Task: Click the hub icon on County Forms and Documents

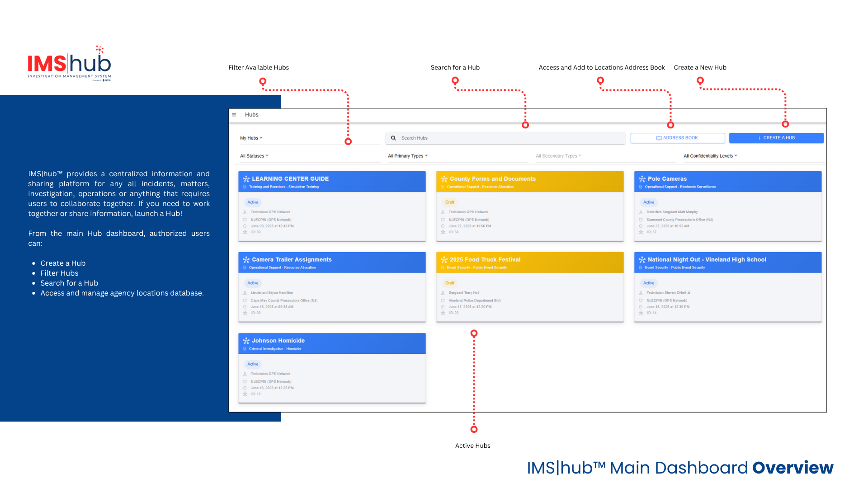Action: pyautogui.click(x=444, y=179)
